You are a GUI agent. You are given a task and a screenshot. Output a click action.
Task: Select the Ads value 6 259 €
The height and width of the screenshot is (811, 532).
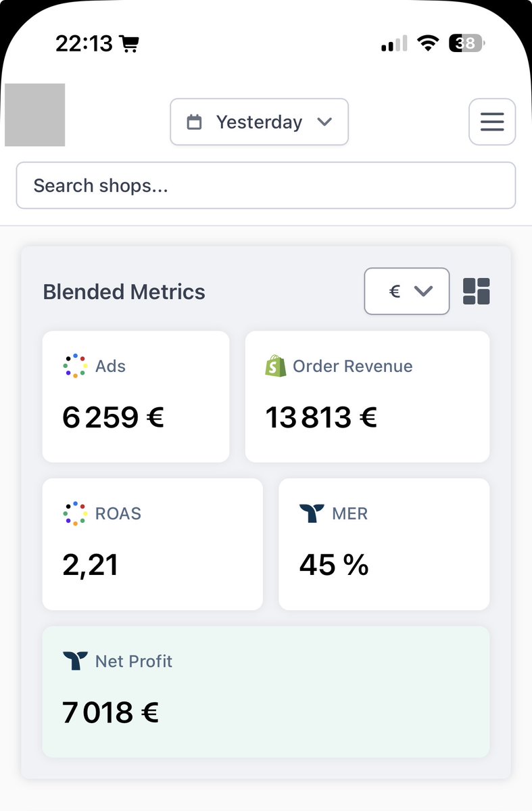pos(113,417)
